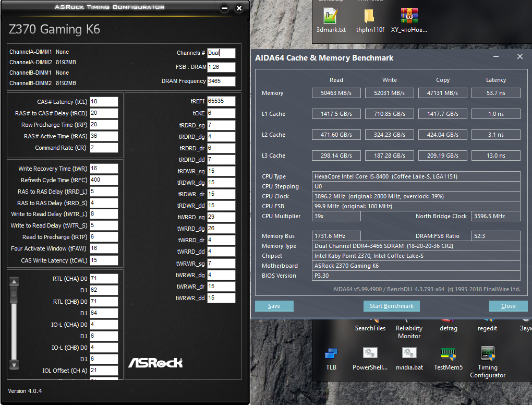Click the L3 Cache Latency value 13.0 ns
Screen dimensions: 532x405
(x=495, y=156)
